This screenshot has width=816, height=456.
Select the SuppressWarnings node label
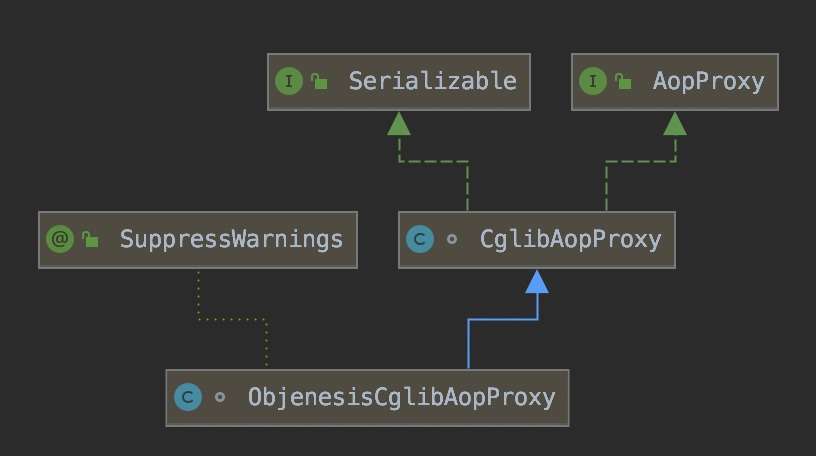[231, 239]
